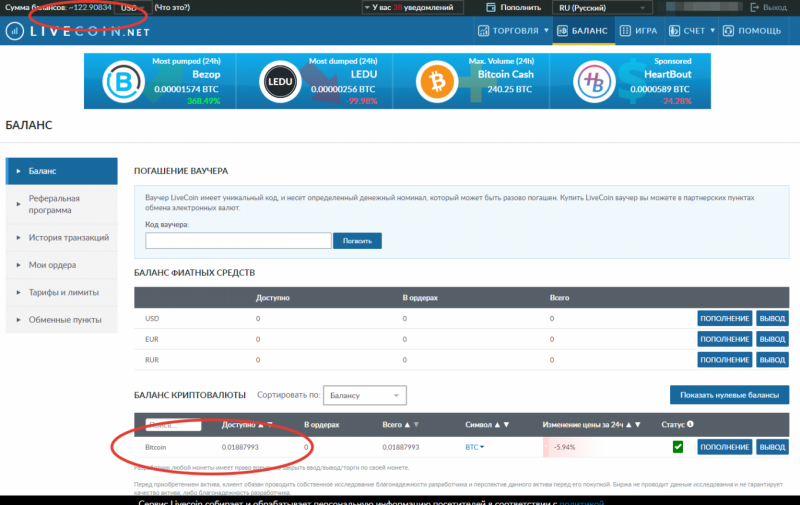Click the Статус info icon
The width and height of the screenshot is (800, 505).
point(690,424)
